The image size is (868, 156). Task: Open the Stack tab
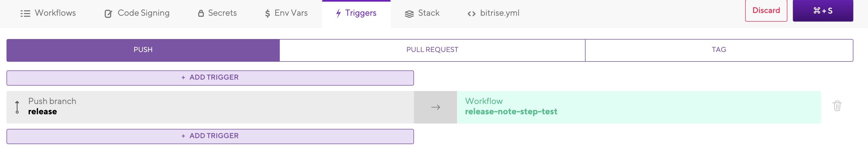click(x=428, y=13)
